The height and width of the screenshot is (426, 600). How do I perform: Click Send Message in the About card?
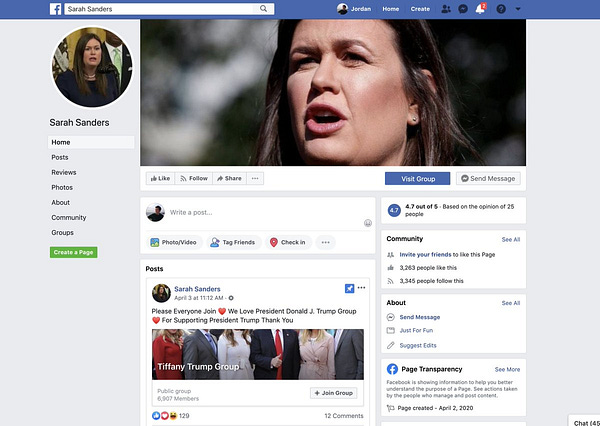pyautogui.click(x=419, y=317)
